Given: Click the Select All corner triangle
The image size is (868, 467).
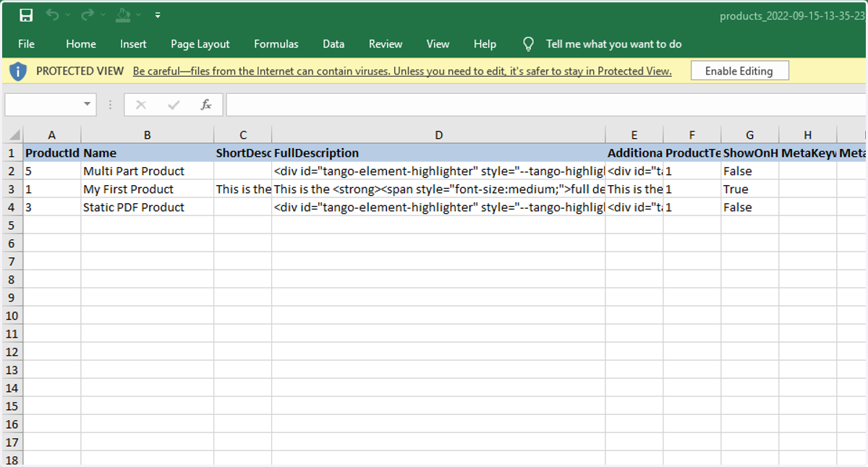Looking at the screenshot, I should 14,135.
